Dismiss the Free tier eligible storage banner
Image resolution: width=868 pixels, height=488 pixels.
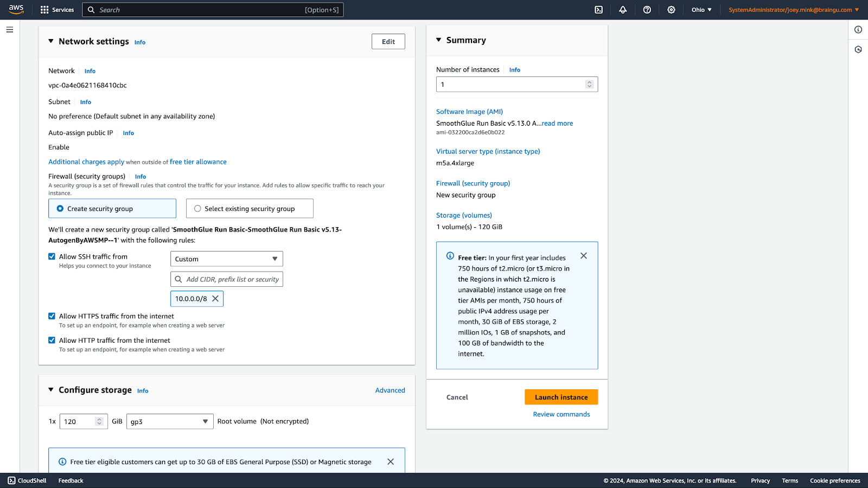[391, 462]
